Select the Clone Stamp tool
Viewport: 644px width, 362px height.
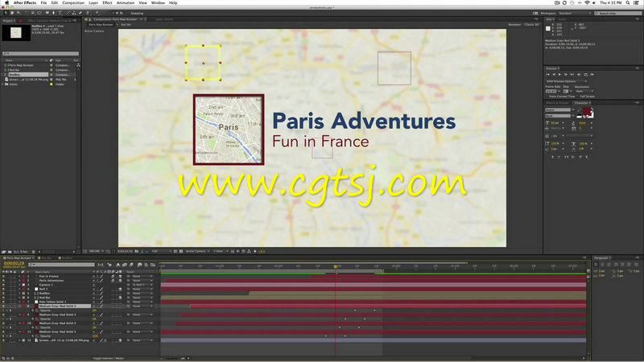(x=74, y=13)
